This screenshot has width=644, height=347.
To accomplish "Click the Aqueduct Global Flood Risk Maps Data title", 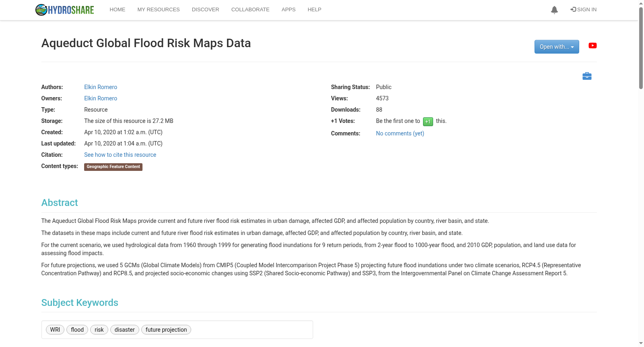I will 146,43.
